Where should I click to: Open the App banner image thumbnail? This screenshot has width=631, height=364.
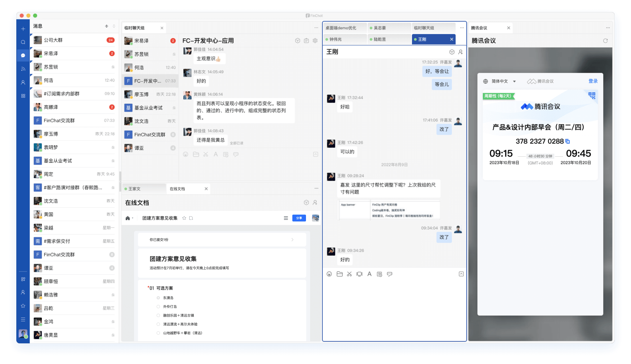[389, 210]
